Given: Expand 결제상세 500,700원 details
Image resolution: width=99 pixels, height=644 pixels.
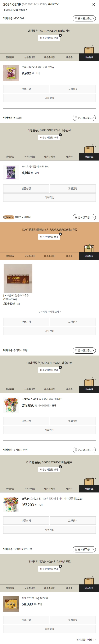Looking at the screenshot, I should coord(15,10).
